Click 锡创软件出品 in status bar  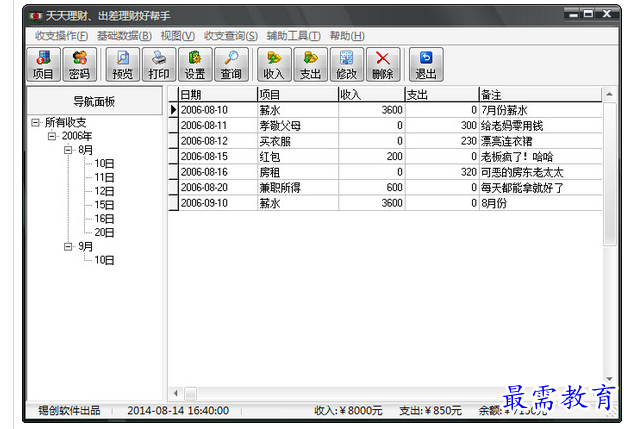tap(69, 410)
